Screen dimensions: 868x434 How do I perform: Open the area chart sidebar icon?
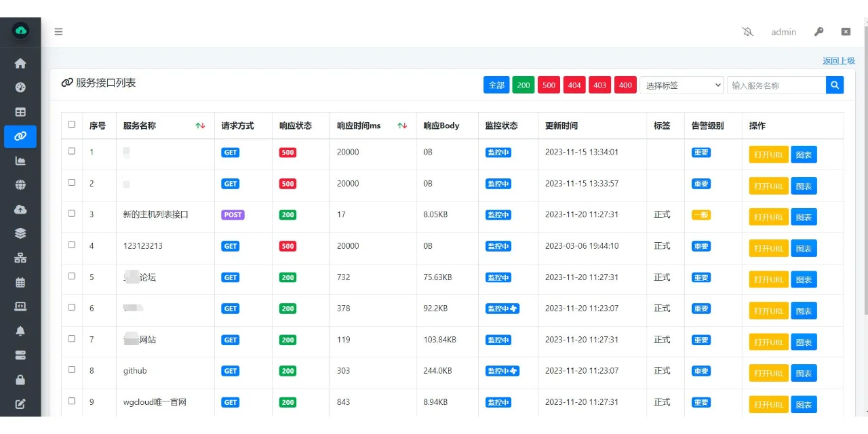(x=20, y=161)
